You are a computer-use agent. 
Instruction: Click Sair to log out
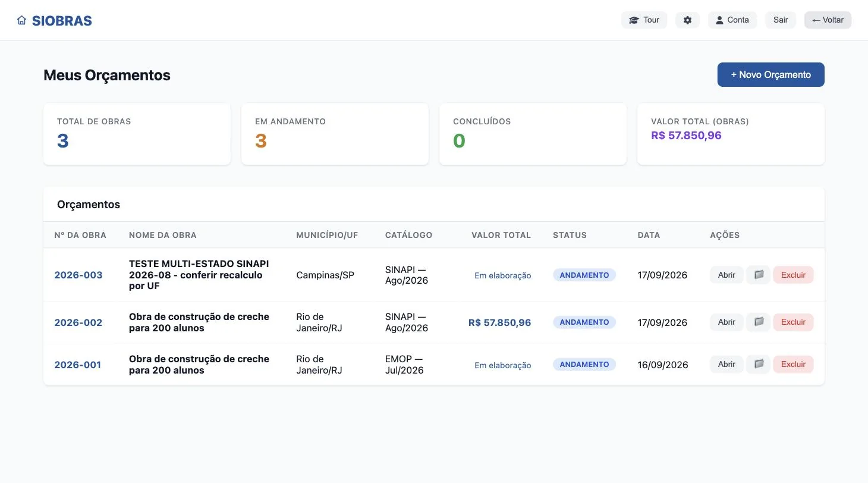[x=781, y=20]
